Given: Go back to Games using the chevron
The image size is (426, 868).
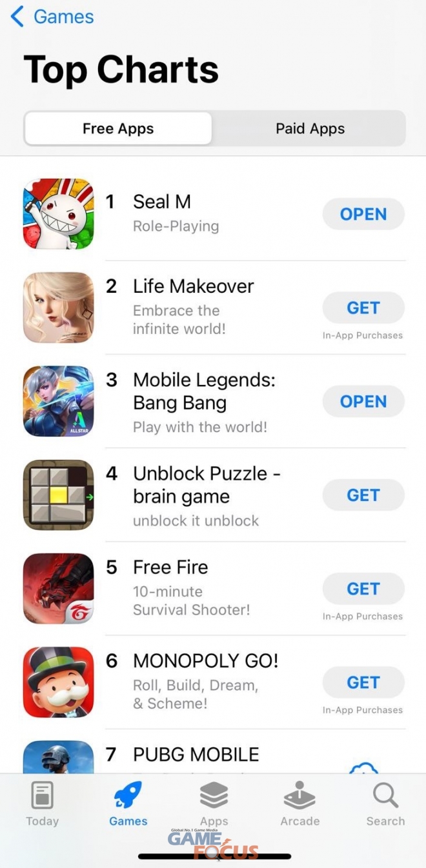Looking at the screenshot, I should point(17,17).
